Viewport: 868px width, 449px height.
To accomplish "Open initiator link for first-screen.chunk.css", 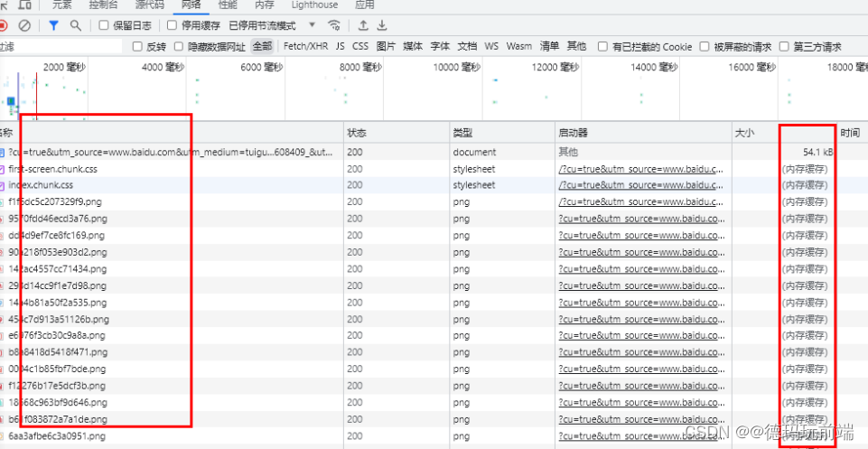I will [x=641, y=169].
